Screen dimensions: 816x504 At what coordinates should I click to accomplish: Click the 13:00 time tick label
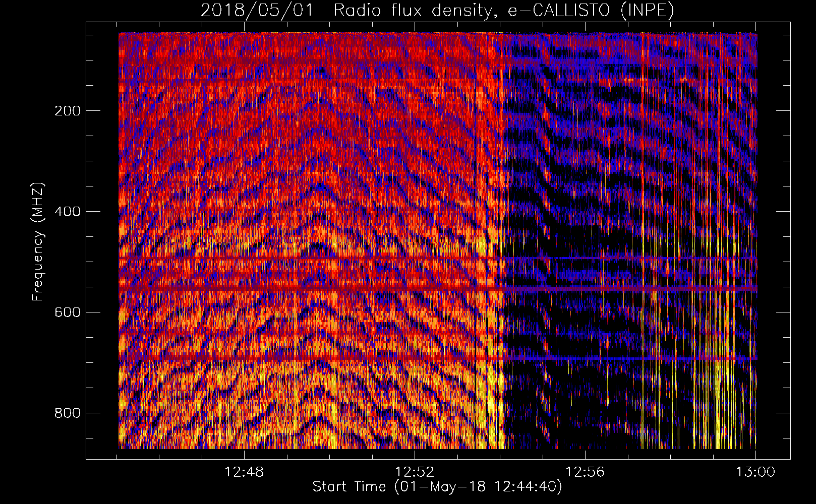[755, 472]
